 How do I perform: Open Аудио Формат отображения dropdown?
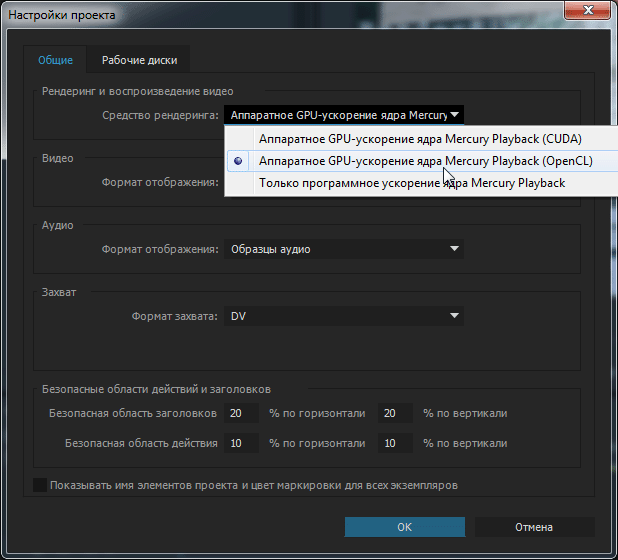(x=344, y=249)
